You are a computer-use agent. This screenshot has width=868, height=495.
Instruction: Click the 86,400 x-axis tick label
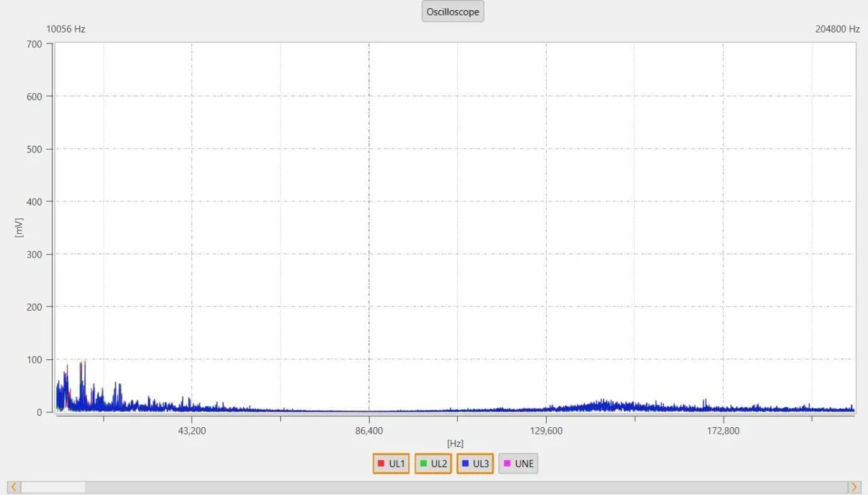[369, 430]
